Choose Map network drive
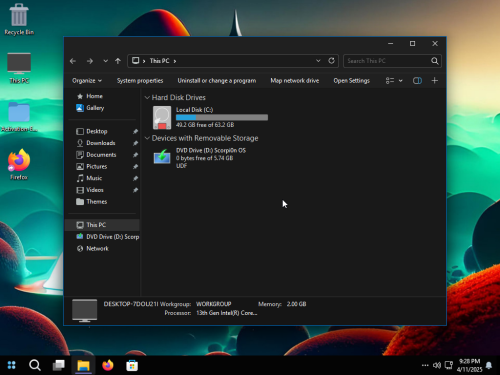Viewport: 500px width, 375px height. [295, 81]
